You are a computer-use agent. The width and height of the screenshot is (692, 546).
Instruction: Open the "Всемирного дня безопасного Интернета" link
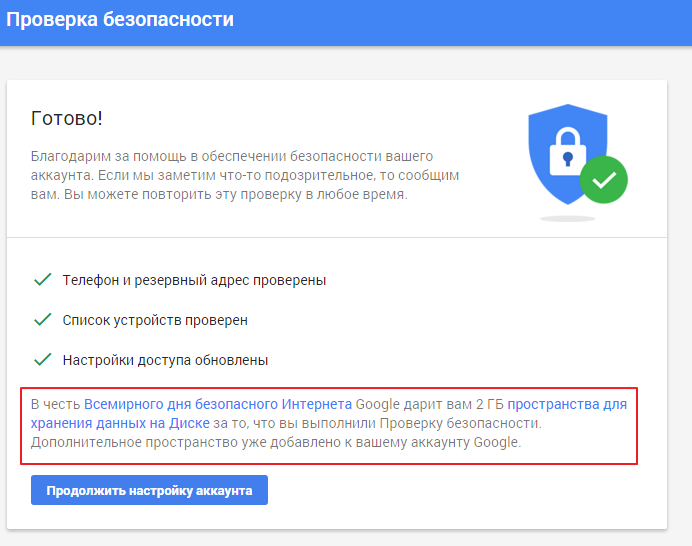coord(218,404)
